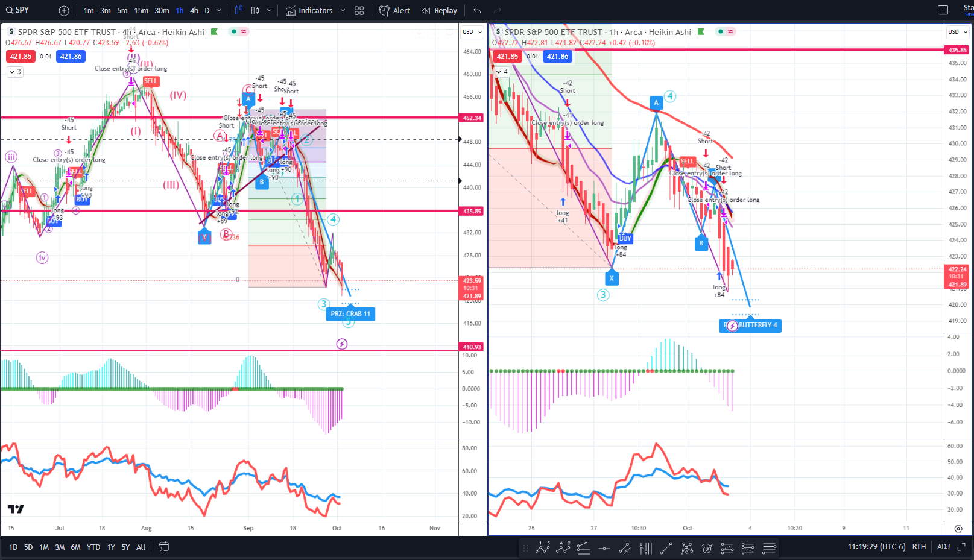
Task: Open symbol search for SPY
Action: pos(18,10)
